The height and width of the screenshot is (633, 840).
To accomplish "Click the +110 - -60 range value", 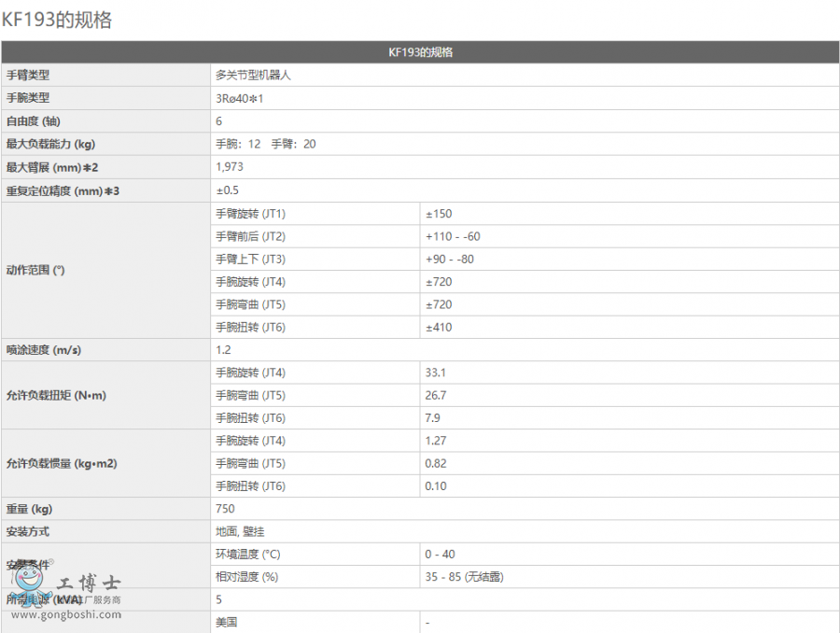I will pos(453,236).
